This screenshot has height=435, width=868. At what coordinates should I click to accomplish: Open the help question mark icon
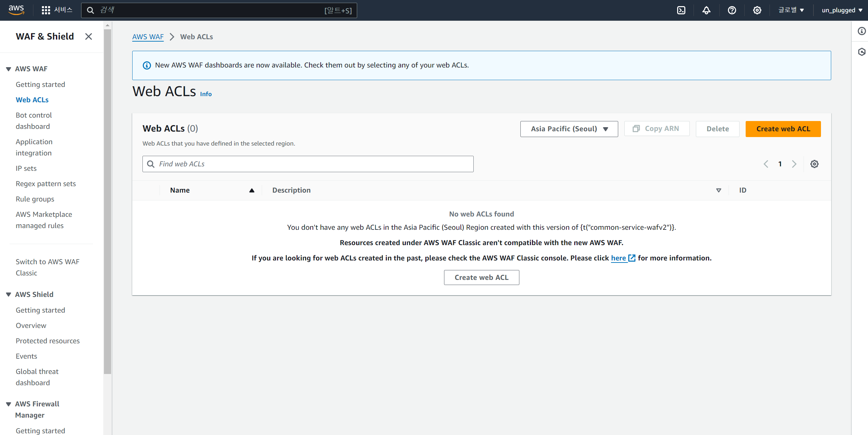[732, 10]
